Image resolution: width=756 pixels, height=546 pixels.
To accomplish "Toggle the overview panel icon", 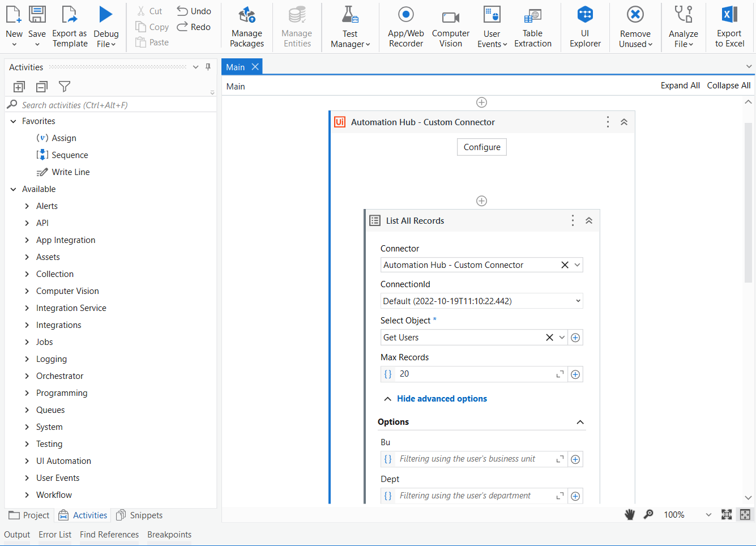I will click(745, 514).
